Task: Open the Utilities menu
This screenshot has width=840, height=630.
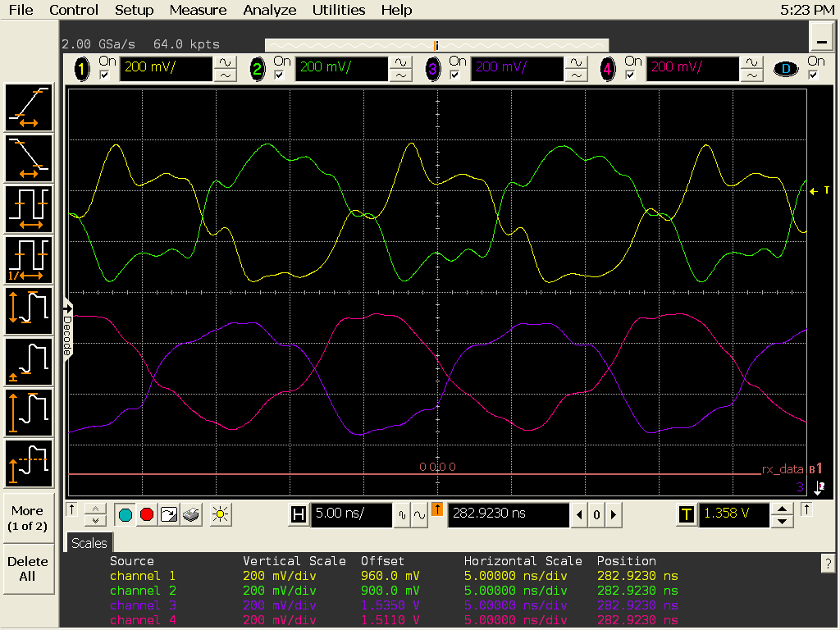Action: coord(339,10)
